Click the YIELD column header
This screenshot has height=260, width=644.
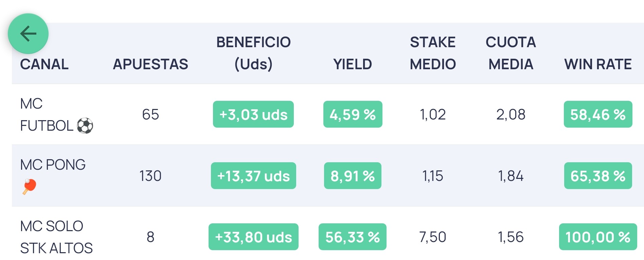tap(353, 64)
